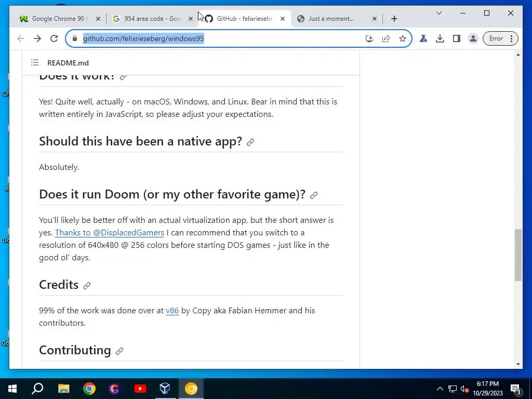Open a new browser tab

pyautogui.click(x=394, y=19)
